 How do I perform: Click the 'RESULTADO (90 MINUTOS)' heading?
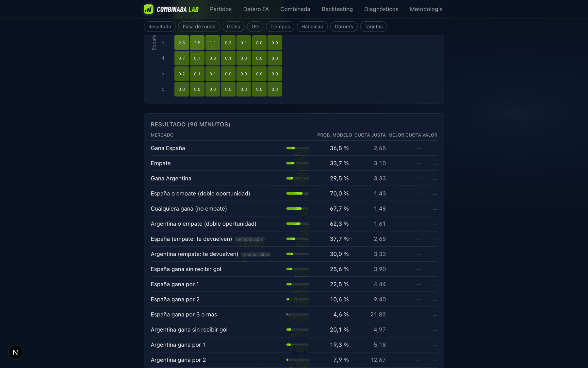190,124
